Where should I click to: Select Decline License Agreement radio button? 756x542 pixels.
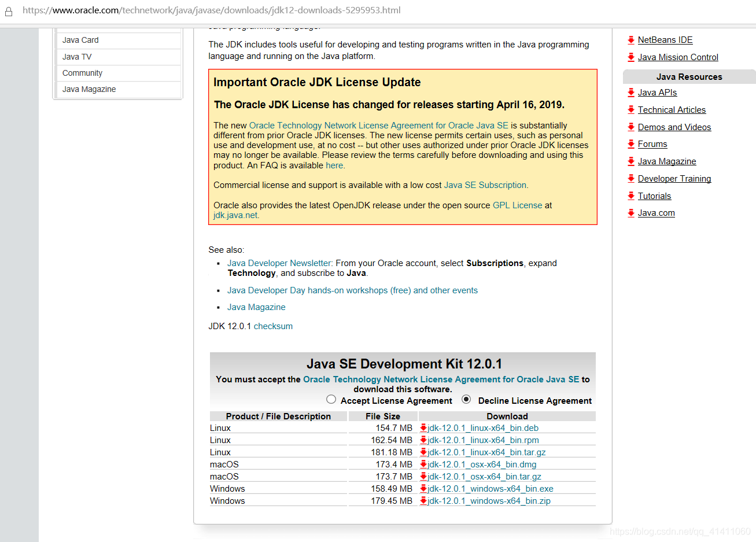click(466, 399)
